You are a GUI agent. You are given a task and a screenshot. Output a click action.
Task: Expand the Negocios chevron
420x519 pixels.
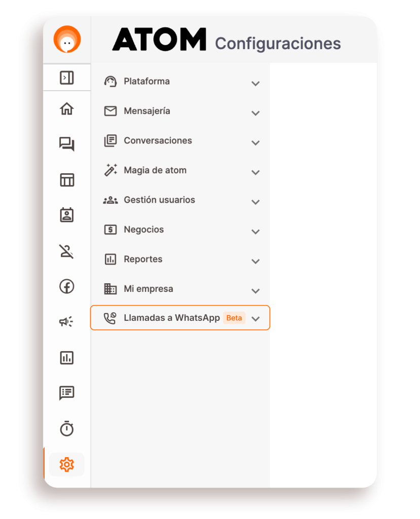255,232
